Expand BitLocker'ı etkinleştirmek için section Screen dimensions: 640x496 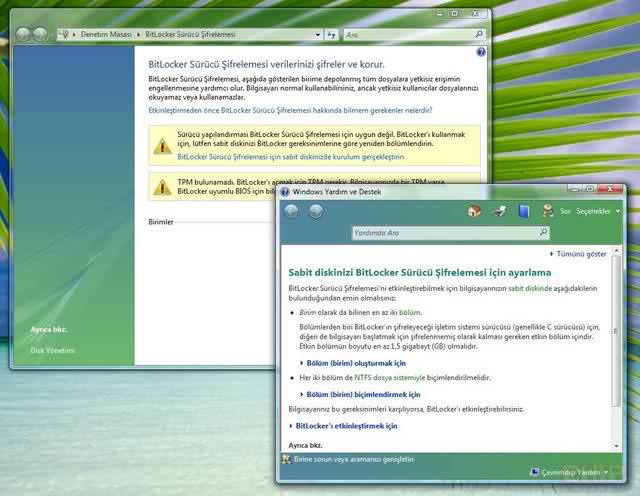click(346, 426)
